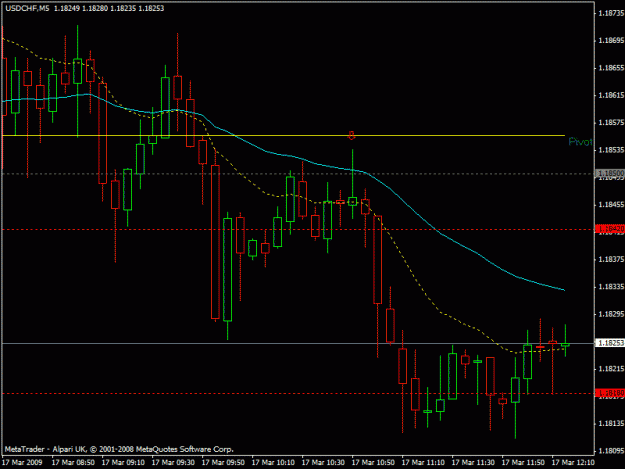Click the red arrow marker on the Pivot line
This screenshot has height=469, width=625.
351,135
